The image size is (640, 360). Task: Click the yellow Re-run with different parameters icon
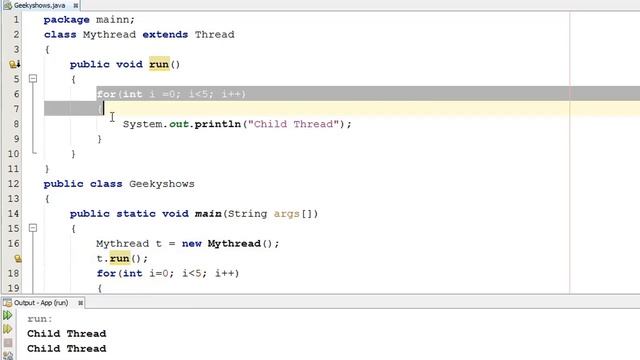point(7,329)
